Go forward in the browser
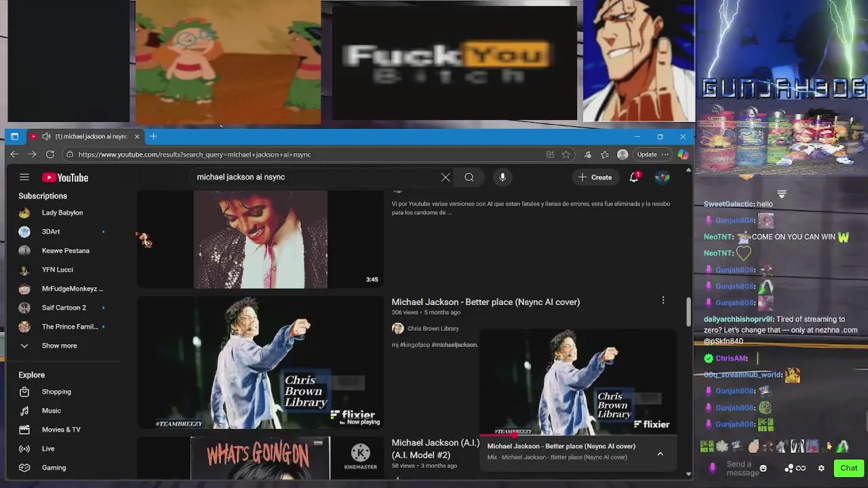The image size is (868, 488). (x=32, y=155)
